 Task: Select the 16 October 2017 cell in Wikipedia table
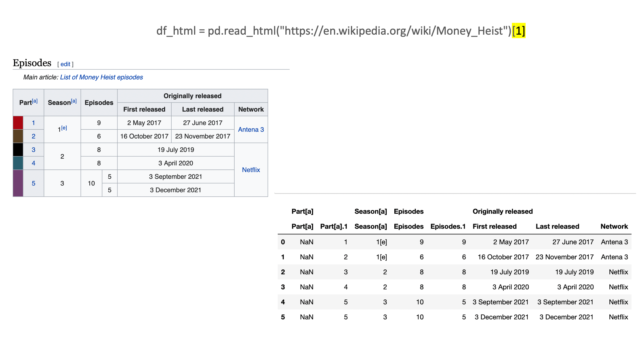point(144,136)
